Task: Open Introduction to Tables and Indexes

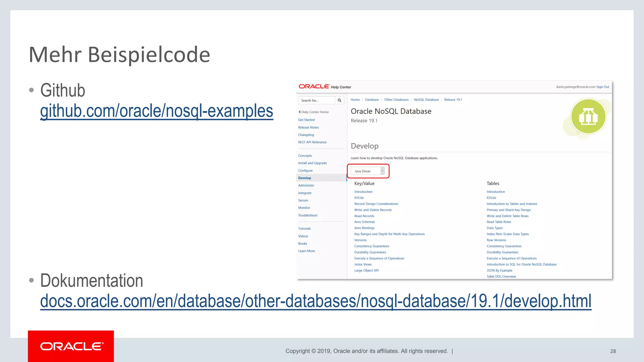Action: 512,204
